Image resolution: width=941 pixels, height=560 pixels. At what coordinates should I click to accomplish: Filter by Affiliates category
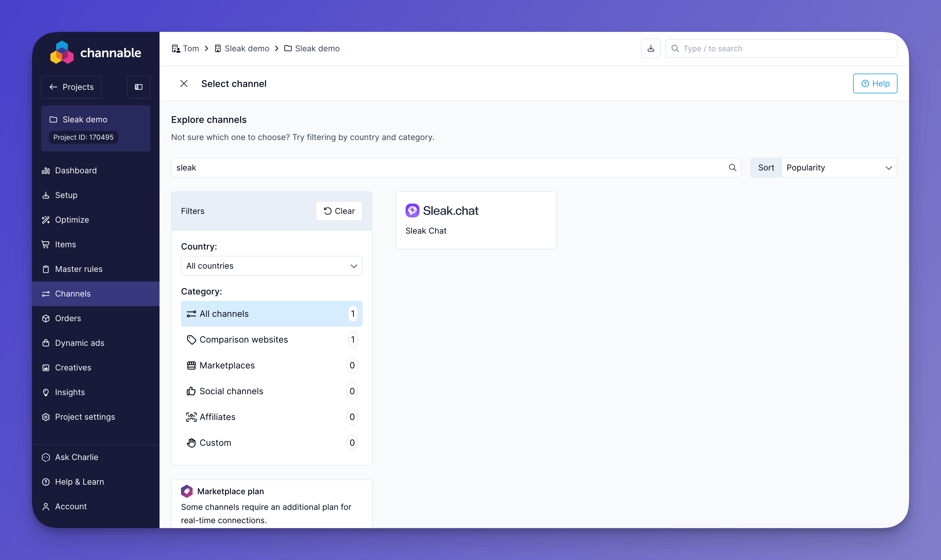click(272, 417)
